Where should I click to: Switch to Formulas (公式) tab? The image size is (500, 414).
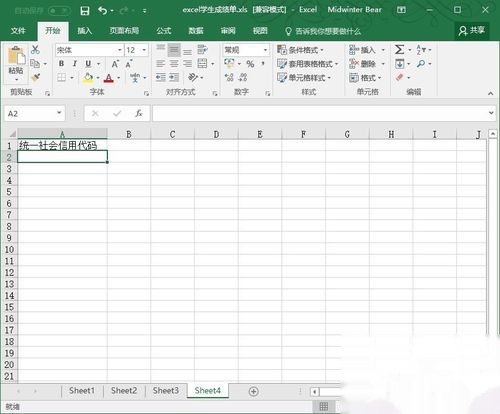164,31
